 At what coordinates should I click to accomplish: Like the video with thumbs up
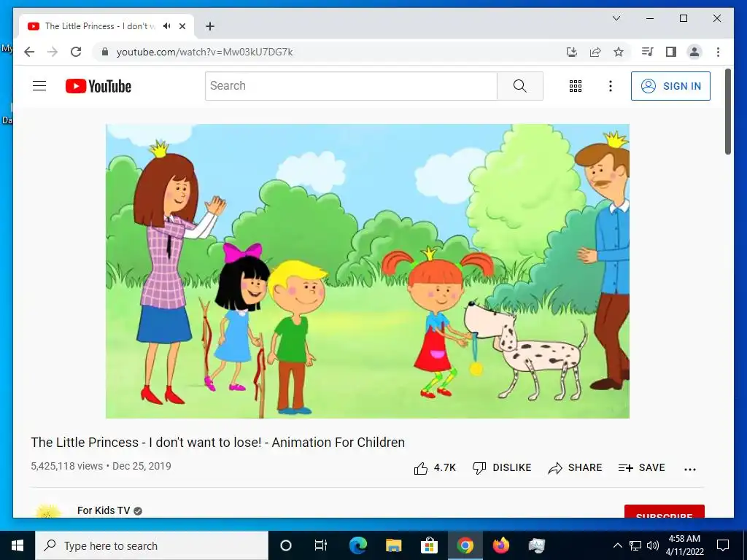point(435,468)
